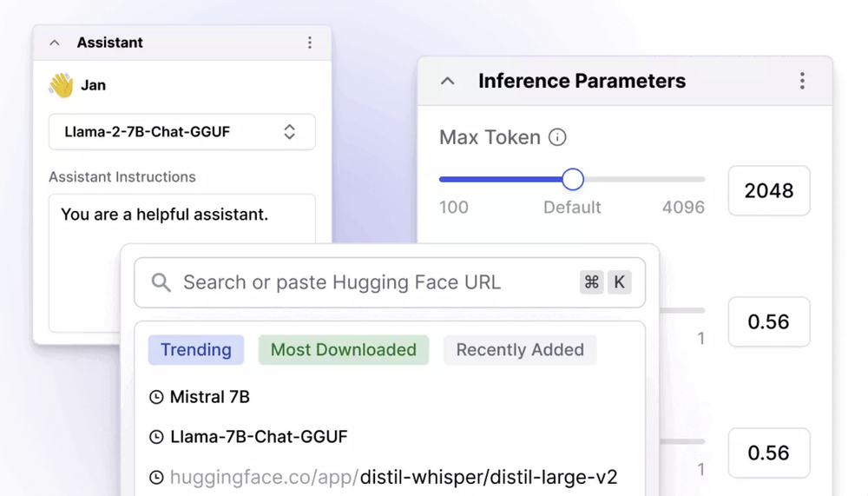Click the Assistant Instructions label

click(x=122, y=177)
